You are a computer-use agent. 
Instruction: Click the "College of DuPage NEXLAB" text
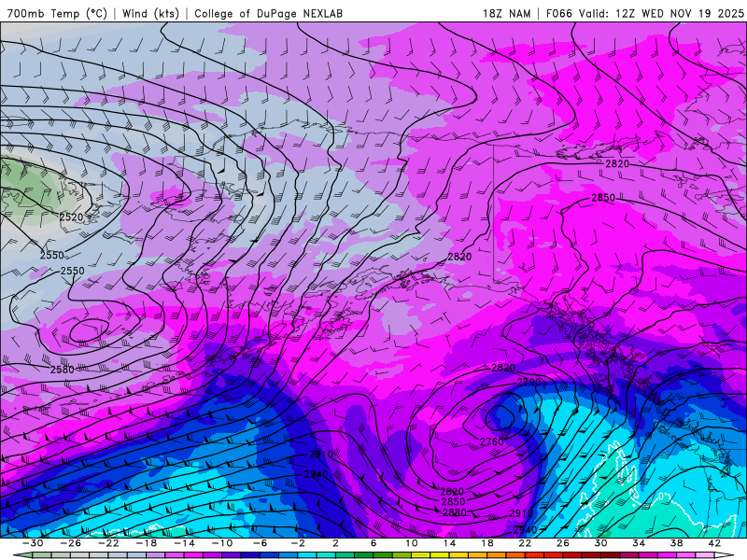(268, 13)
